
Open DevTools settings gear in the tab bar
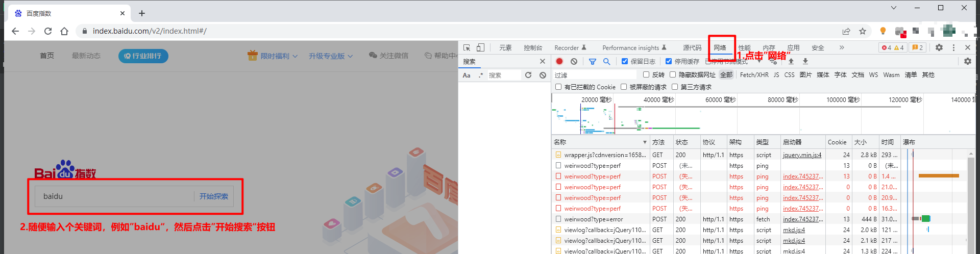pos(939,47)
